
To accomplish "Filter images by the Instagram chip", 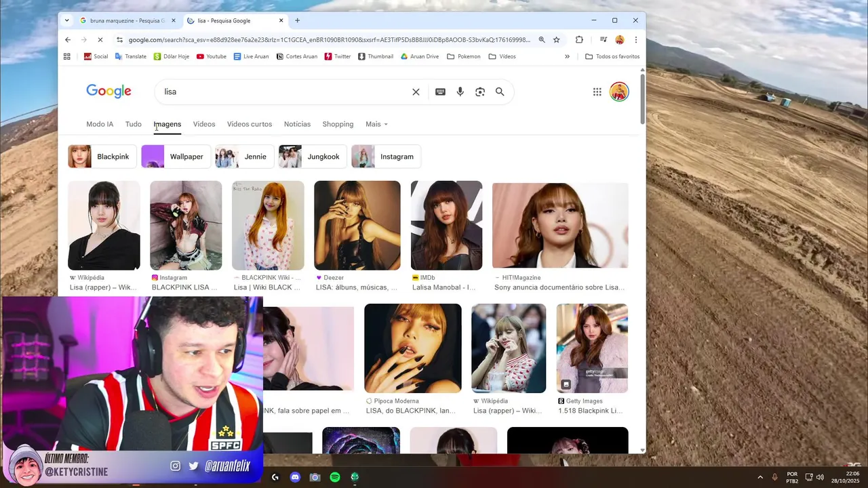I will tap(386, 157).
